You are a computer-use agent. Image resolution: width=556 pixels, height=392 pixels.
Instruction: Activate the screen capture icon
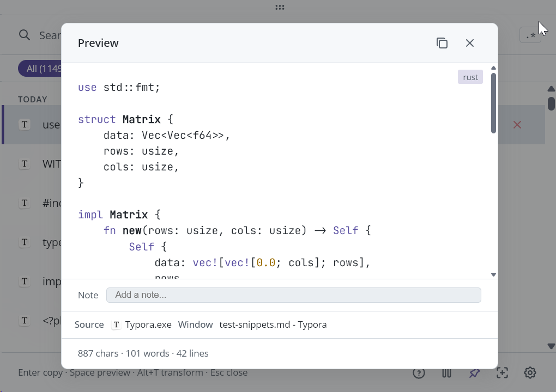point(502,372)
